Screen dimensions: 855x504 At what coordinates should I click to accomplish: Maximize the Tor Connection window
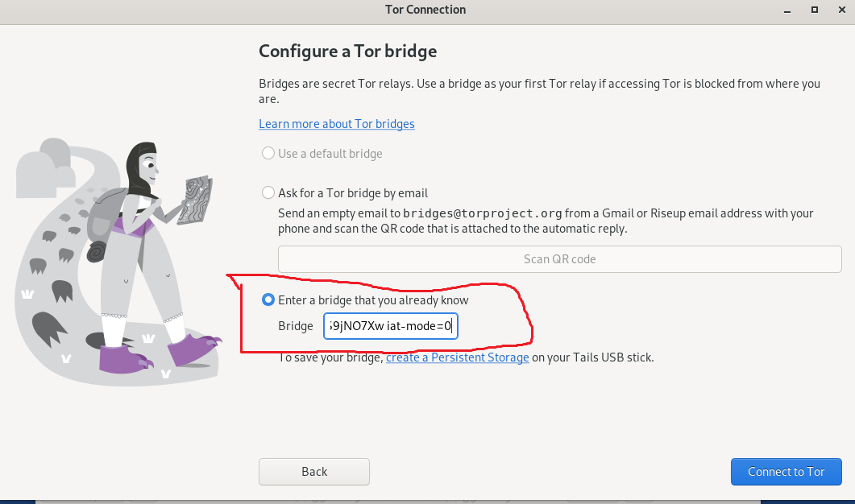pyautogui.click(x=815, y=10)
